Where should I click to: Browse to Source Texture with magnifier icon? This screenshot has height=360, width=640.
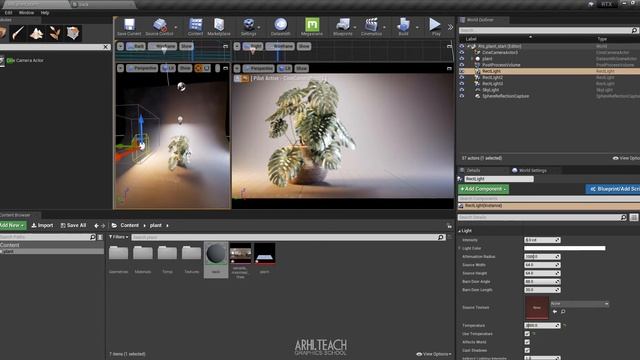(563, 311)
